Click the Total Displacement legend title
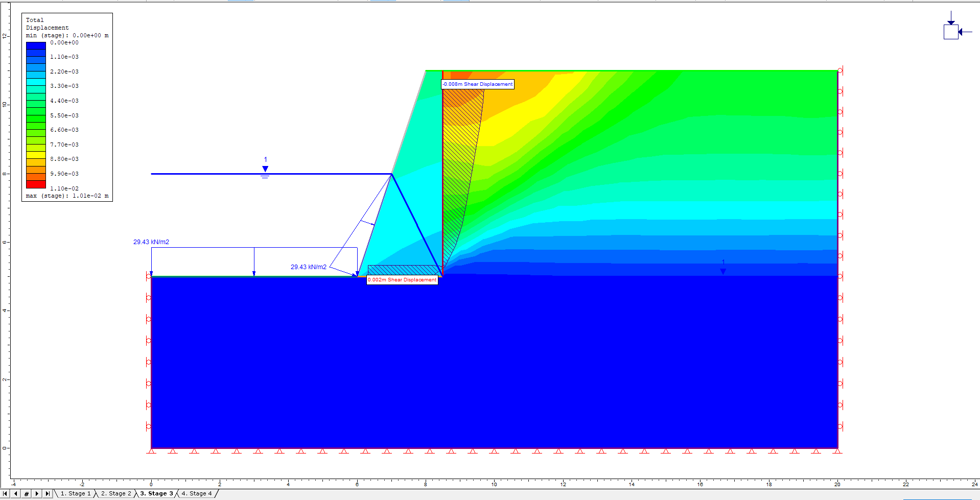The width and height of the screenshot is (980, 500). (x=47, y=24)
